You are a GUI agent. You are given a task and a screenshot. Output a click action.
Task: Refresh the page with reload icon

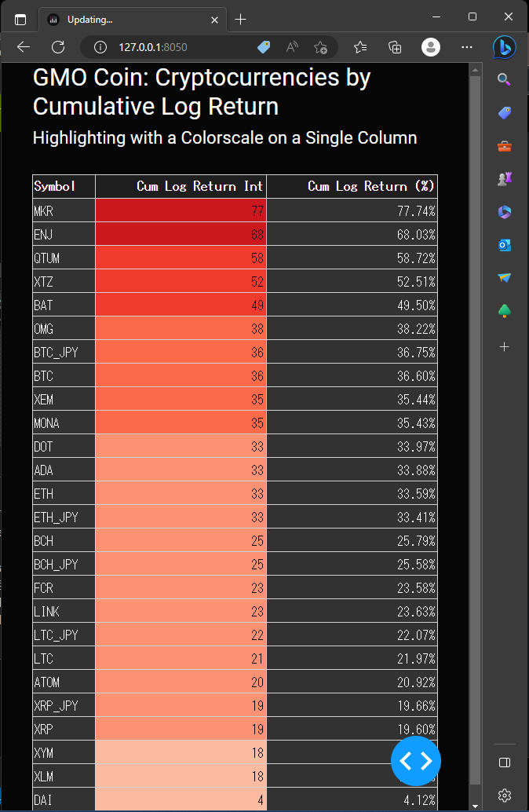(58, 47)
